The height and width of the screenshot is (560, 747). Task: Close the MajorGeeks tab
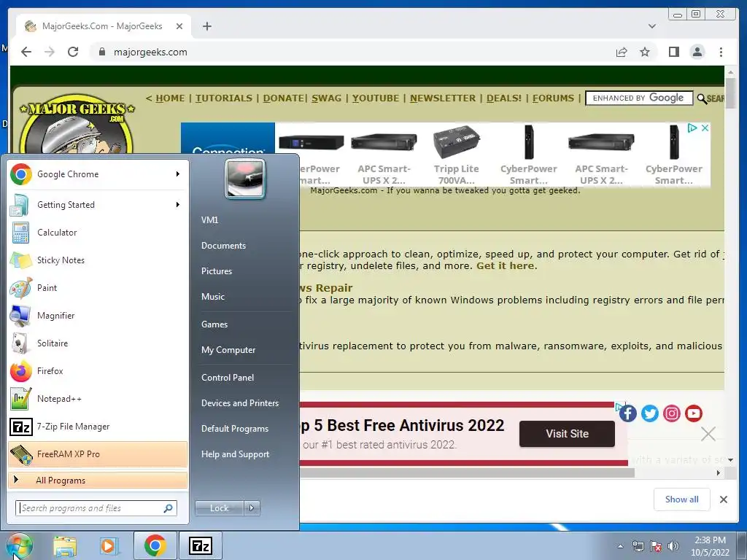179,26
